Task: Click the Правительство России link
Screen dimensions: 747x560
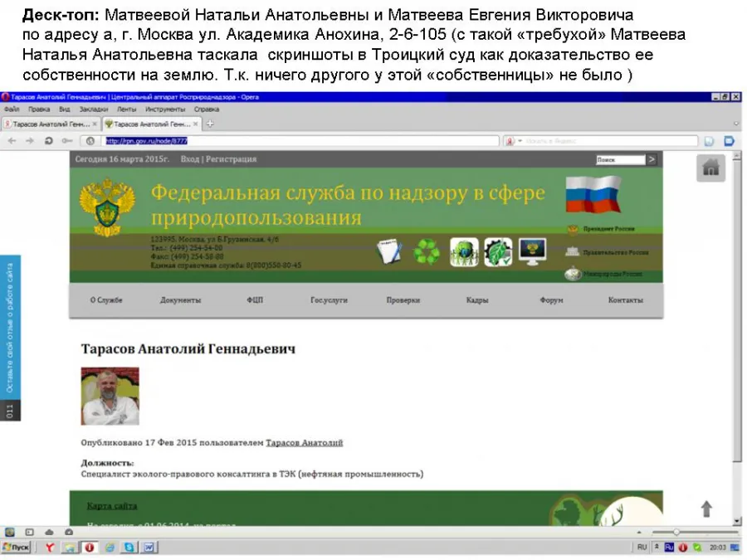Action: pyautogui.click(x=616, y=252)
